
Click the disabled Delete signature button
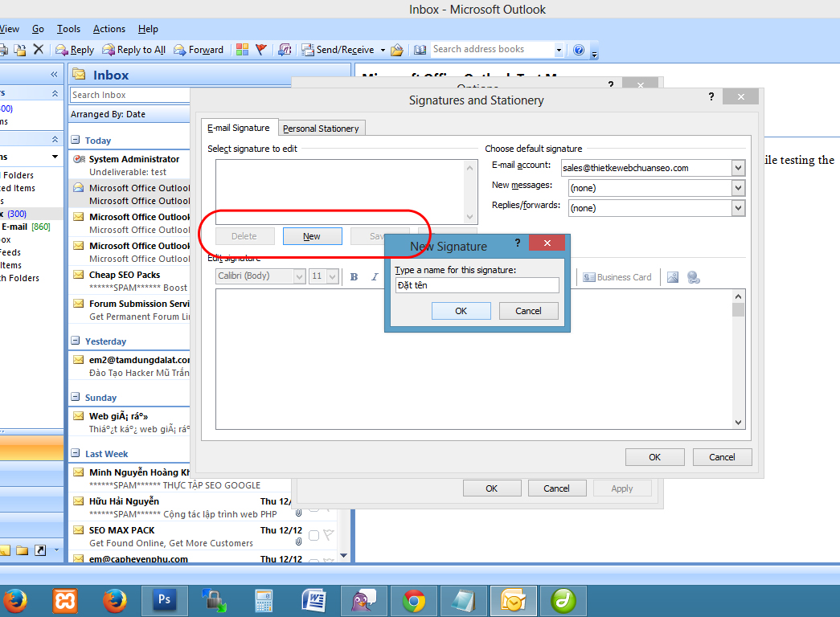(245, 236)
